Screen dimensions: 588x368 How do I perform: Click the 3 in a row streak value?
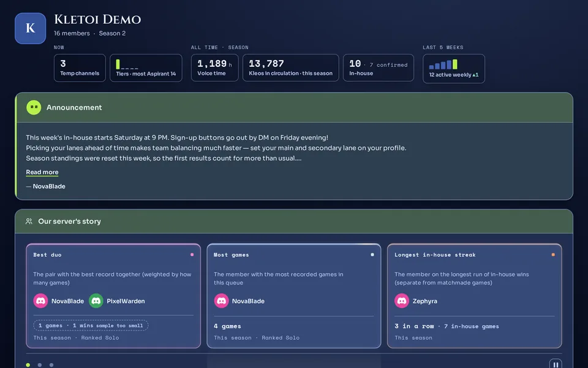[414, 326]
